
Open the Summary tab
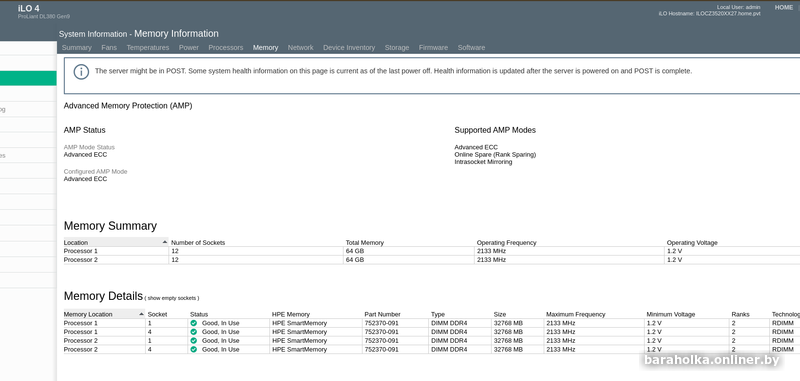tap(77, 47)
